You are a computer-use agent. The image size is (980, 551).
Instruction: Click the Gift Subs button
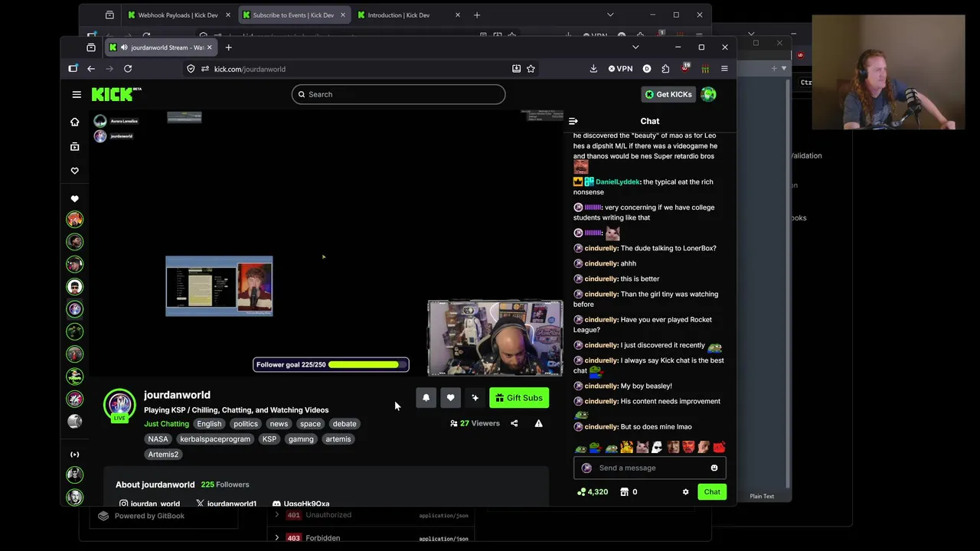[519, 398]
